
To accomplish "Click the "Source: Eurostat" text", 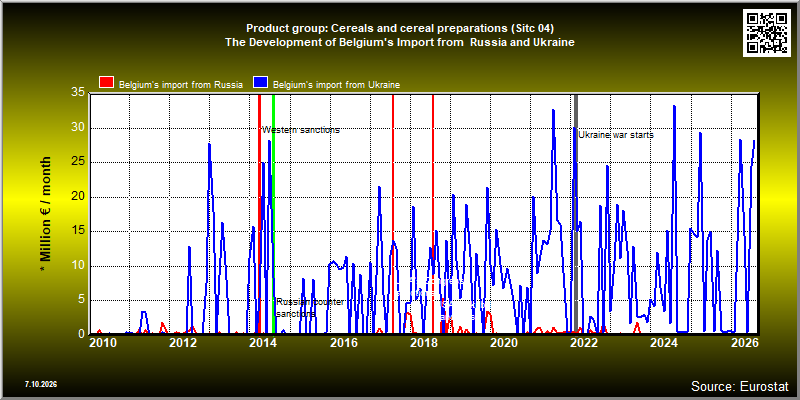I will [740, 385].
